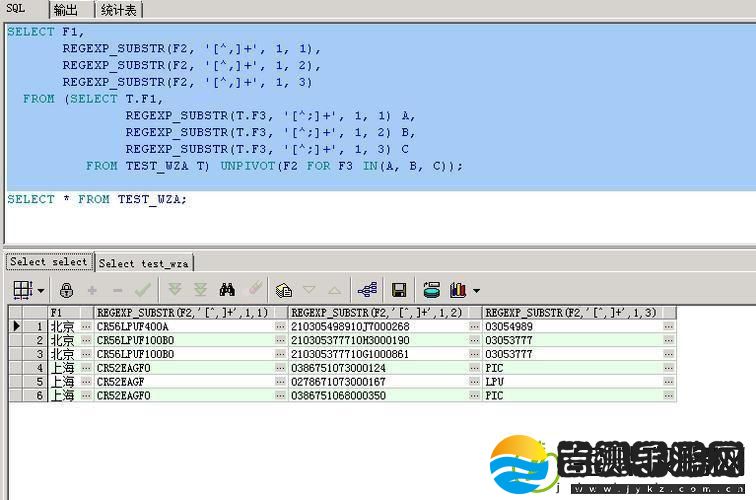Expand ellipsis button beside CR56LPUF400A cell

280,327
